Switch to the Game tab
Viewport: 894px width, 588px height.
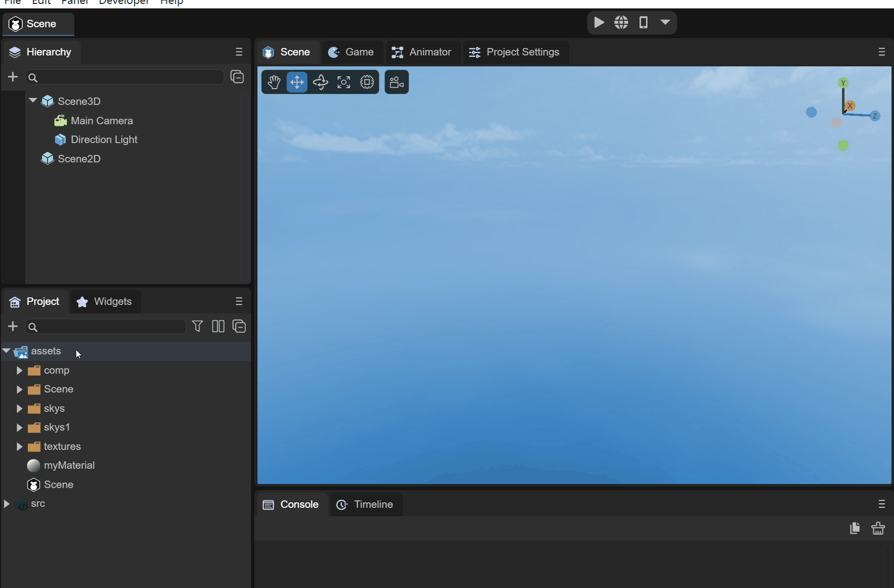click(351, 52)
